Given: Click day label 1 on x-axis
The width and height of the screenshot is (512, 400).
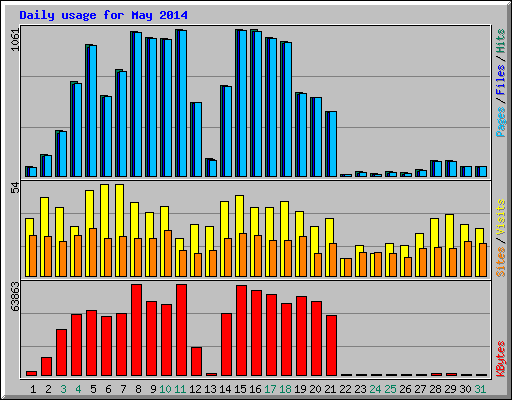Looking at the screenshot, I should [33, 389].
